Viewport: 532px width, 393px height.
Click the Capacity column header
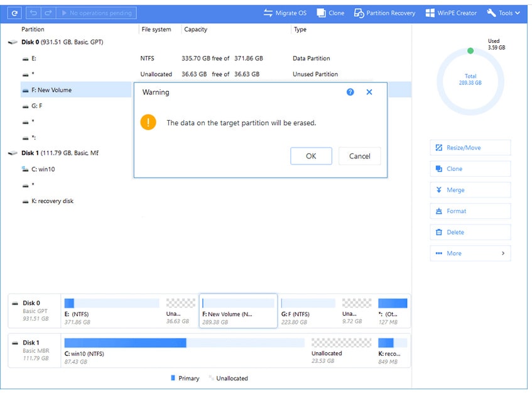pyautogui.click(x=195, y=30)
